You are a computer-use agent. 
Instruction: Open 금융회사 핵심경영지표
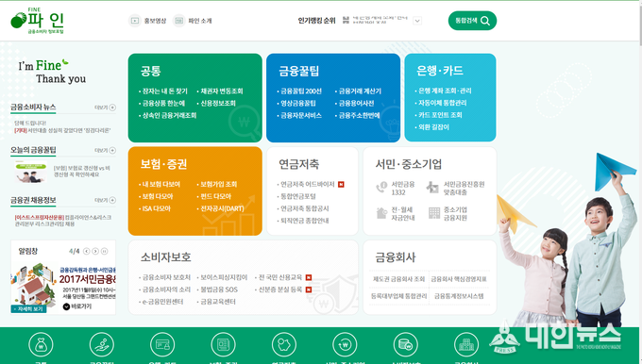(459, 279)
